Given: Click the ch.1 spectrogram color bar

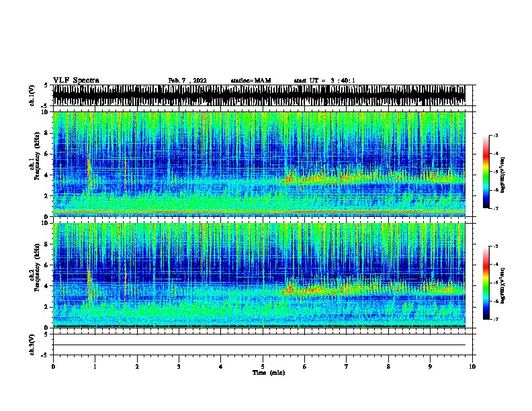Looking at the screenshot, I should [x=486, y=172].
